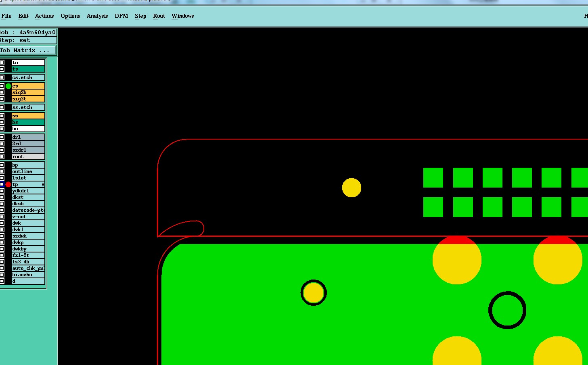
Task: Select the dwk layer row
Action: (x=28, y=223)
